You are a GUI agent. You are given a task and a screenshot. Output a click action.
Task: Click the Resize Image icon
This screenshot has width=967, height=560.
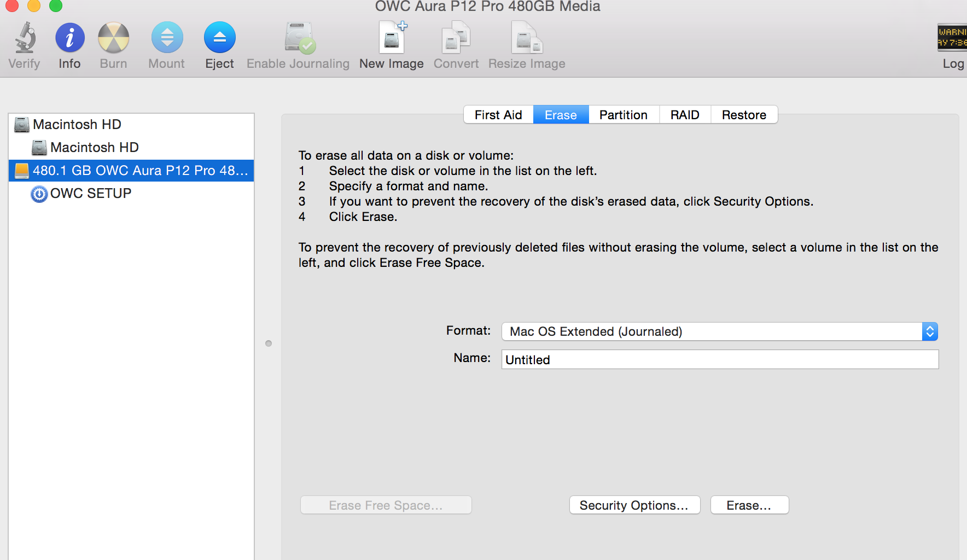[x=527, y=37]
